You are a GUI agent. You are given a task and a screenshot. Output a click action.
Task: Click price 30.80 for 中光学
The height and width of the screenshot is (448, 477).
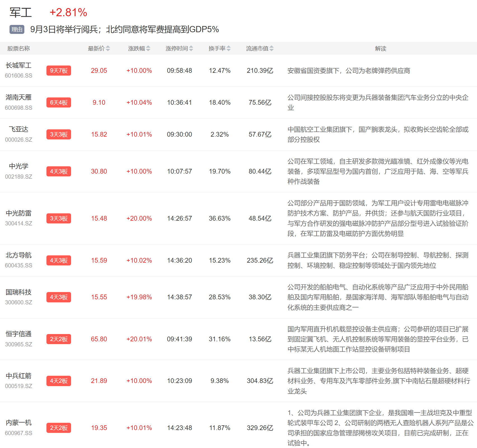[x=99, y=171]
